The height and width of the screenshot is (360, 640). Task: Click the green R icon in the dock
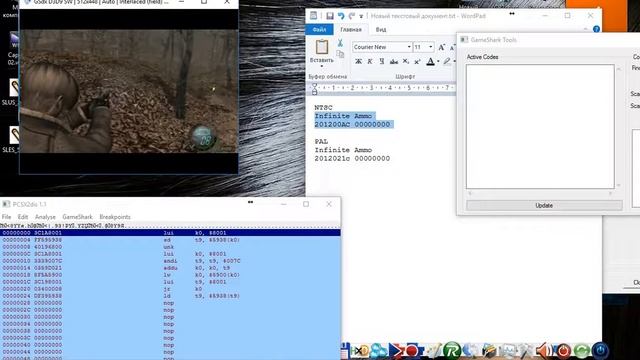click(452, 351)
